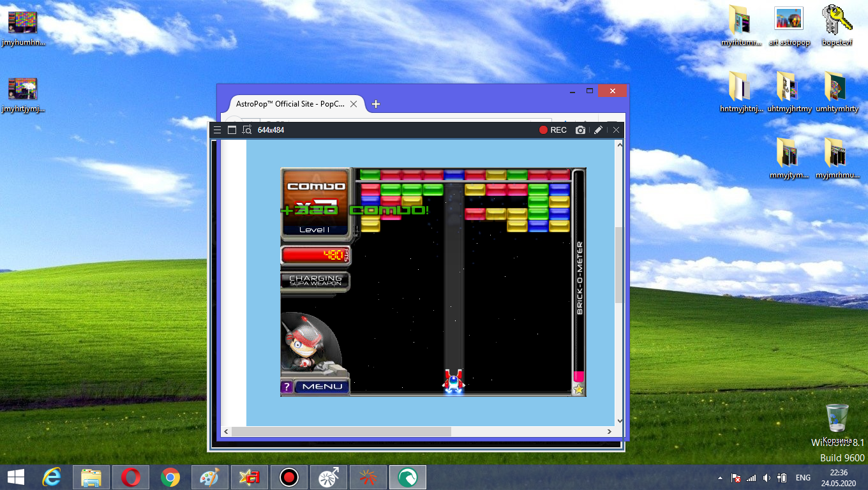Viewport: 868px width, 490px height.
Task: Click the volume speaker tray icon
Action: 767,478
